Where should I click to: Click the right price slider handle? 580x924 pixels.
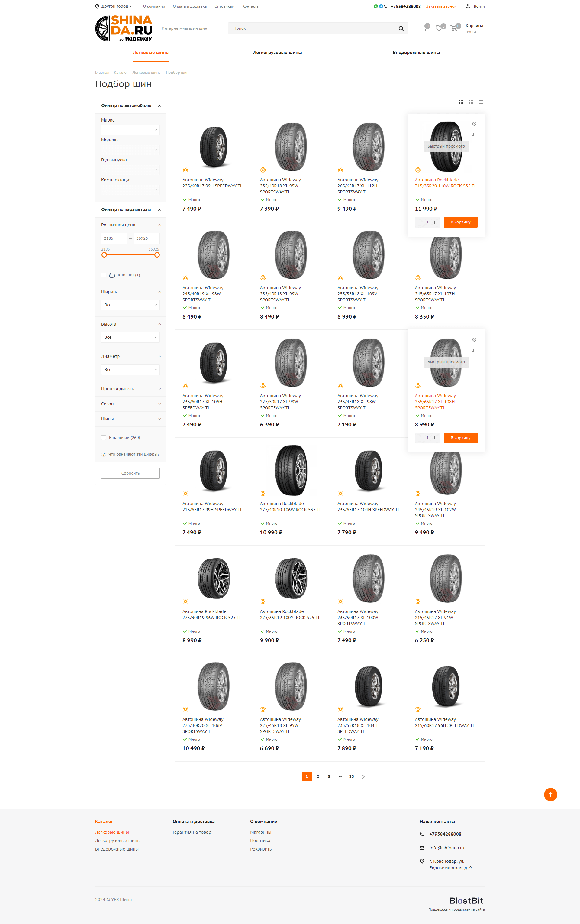click(x=157, y=255)
